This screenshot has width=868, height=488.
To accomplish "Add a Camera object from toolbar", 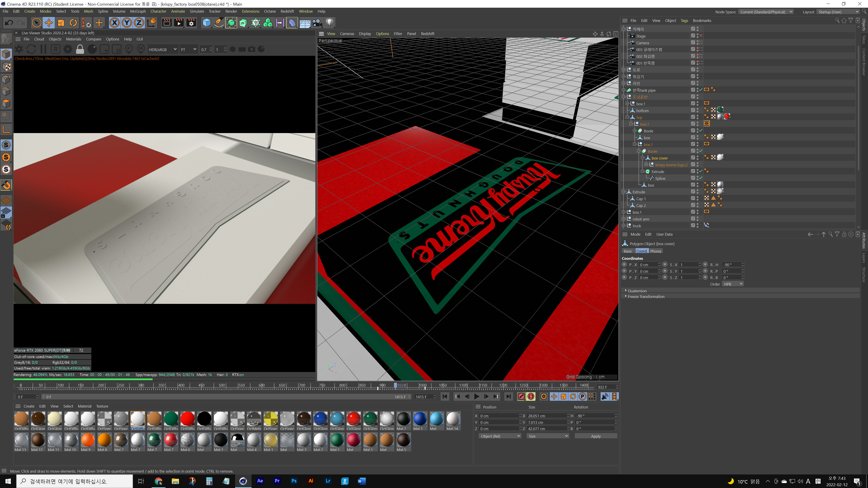I will (317, 23).
